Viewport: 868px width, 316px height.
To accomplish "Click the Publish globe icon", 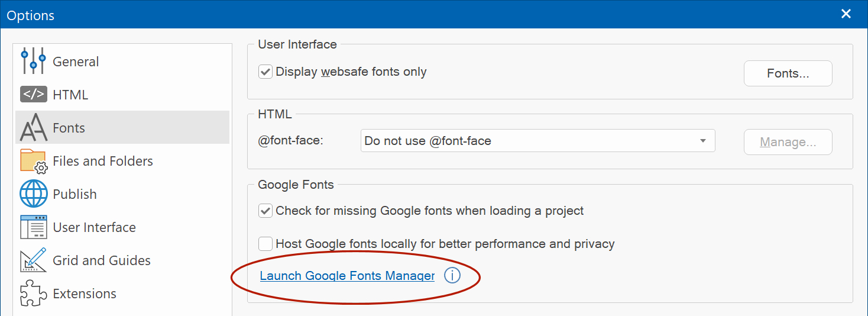I will (33, 194).
